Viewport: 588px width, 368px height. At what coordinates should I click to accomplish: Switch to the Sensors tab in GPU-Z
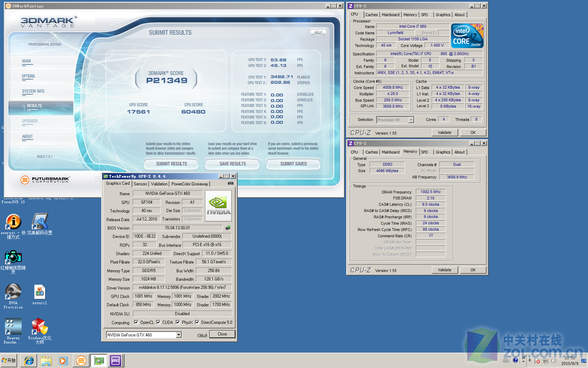(x=140, y=184)
